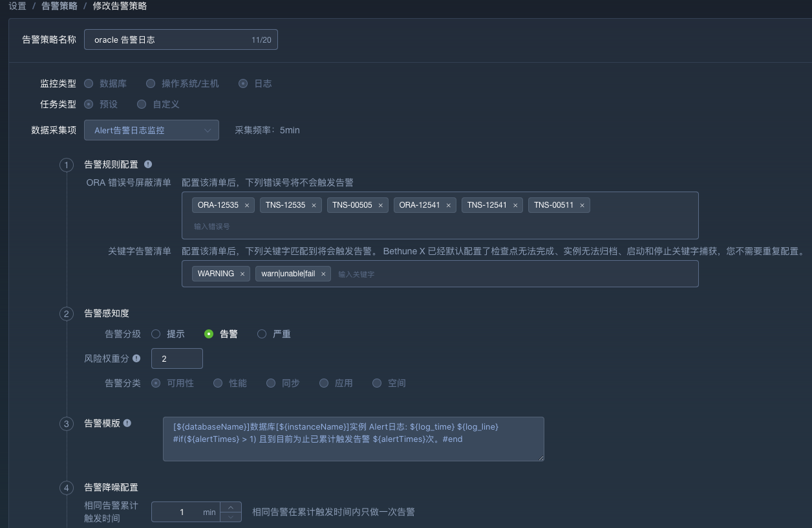812x528 pixels.
Task: Select 性能 as the alert category
Action: (218, 383)
